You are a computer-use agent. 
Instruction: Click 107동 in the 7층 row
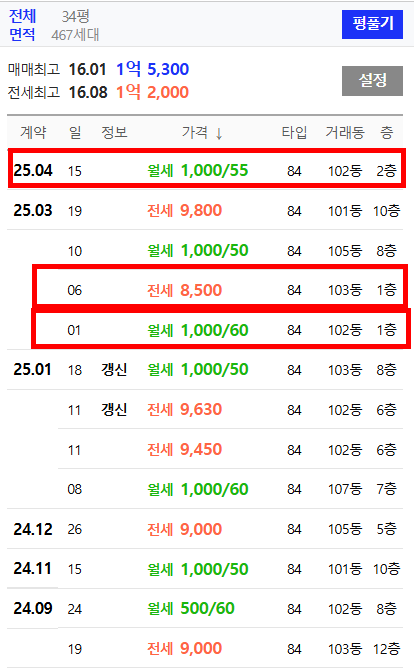(x=345, y=489)
